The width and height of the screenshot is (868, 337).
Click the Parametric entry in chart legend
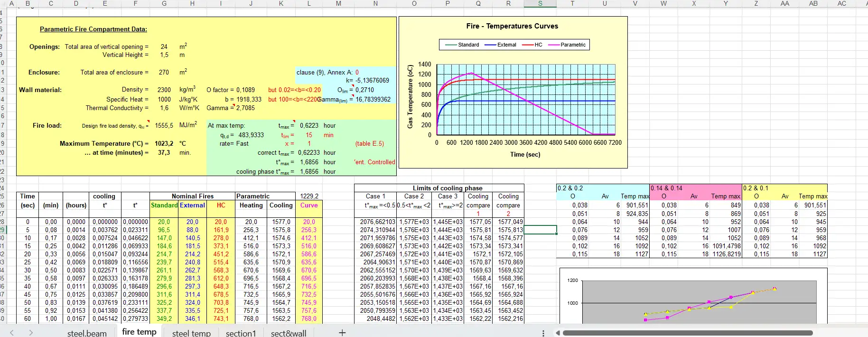point(573,45)
